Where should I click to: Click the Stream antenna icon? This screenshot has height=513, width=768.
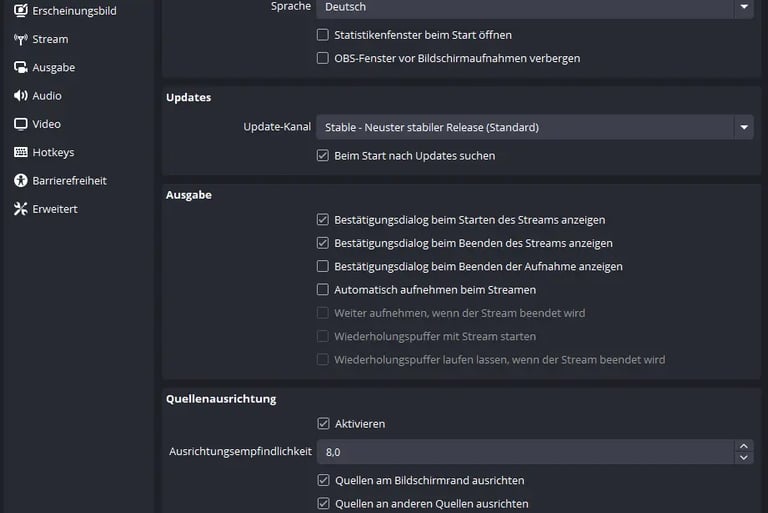[x=21, y=39]
